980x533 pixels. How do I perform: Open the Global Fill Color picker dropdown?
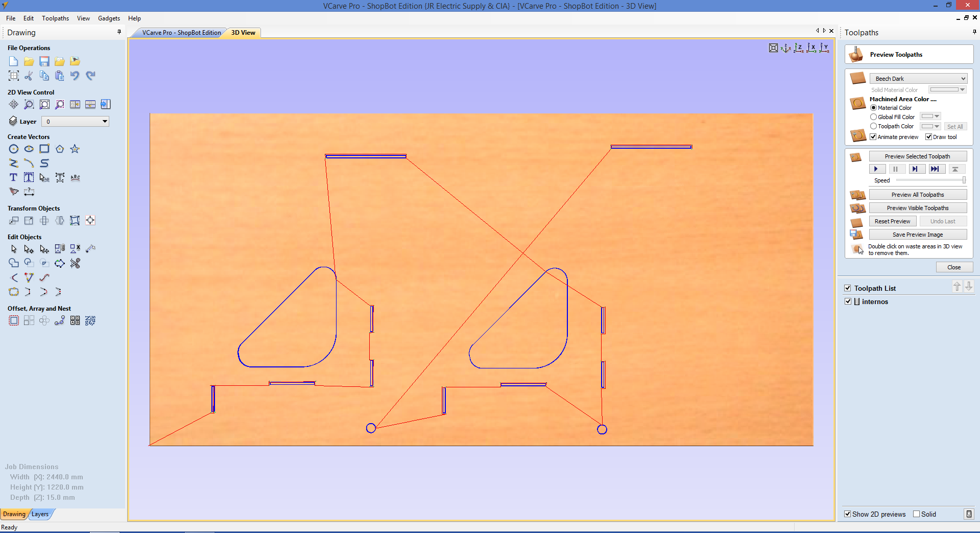930,117
